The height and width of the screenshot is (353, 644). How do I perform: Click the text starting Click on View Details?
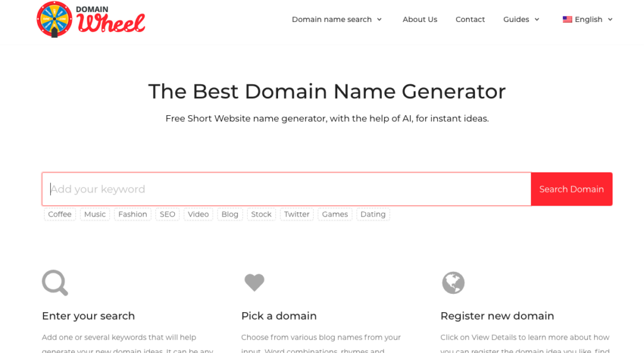tap(525, 344)
